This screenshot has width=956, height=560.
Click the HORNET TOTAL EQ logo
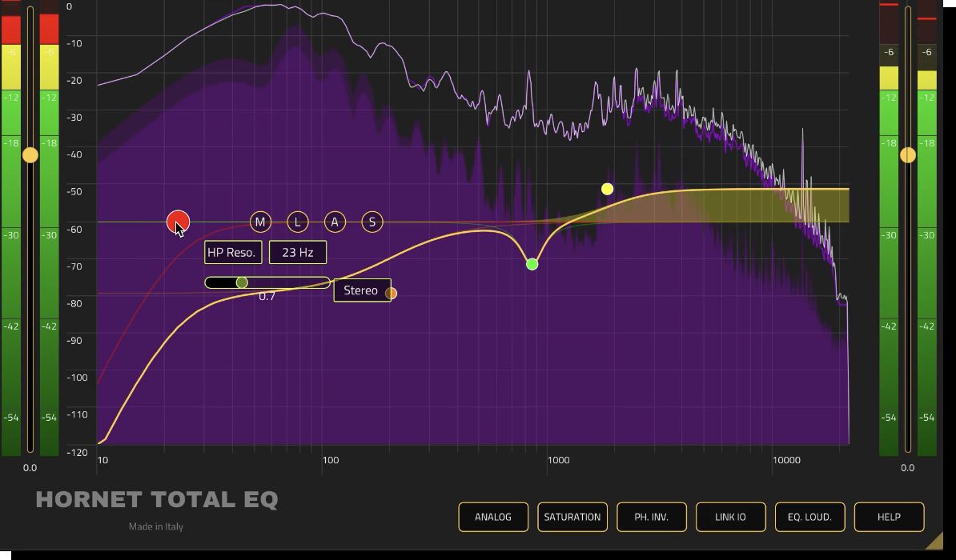click(157, 500)
